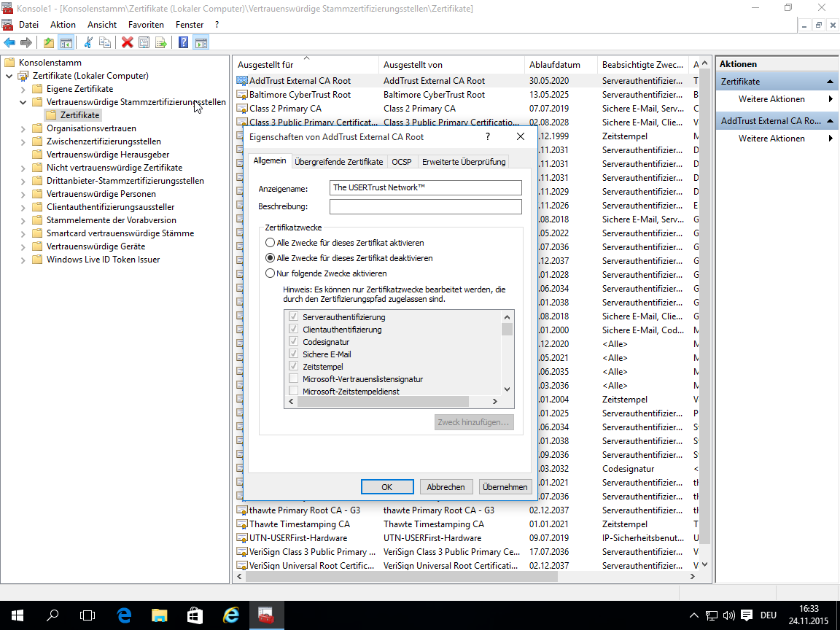Click the Konsolenstamm folder icon
840x630 pixels.
pos(9,63)
